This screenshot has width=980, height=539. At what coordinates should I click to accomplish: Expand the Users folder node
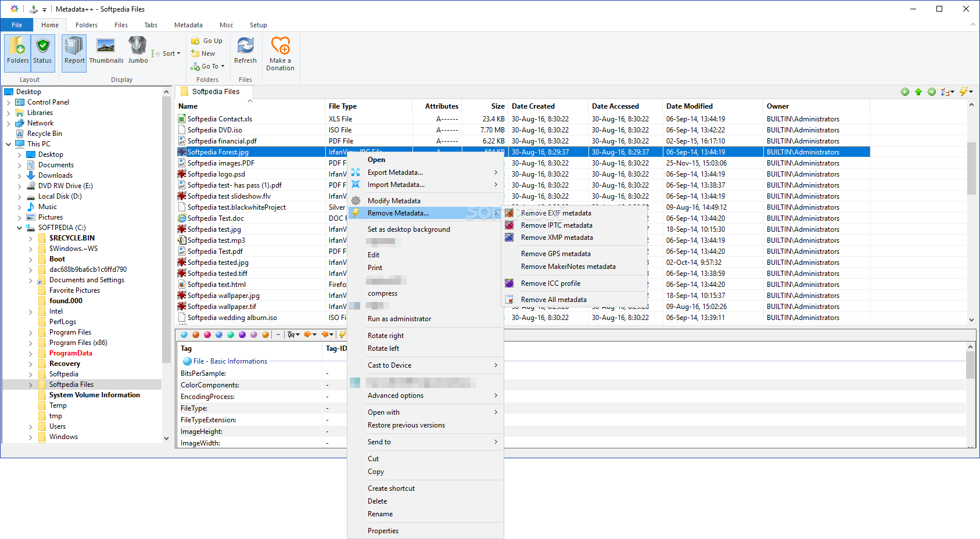tap(31, 426)
